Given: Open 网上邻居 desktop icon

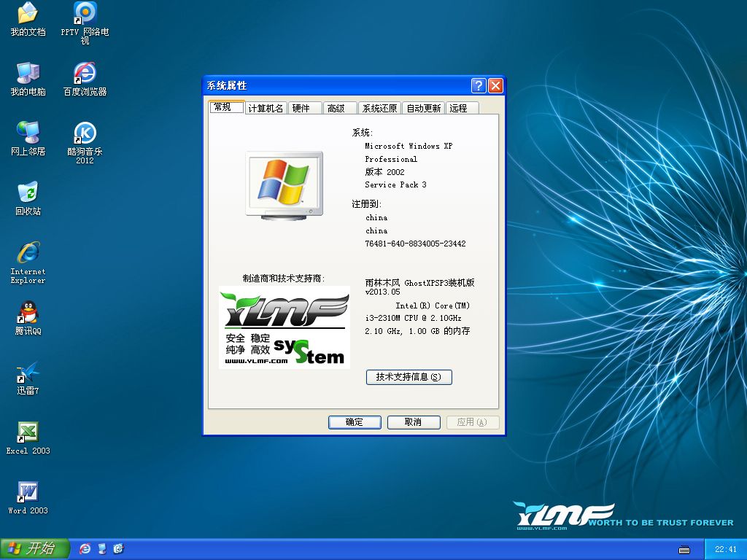Looking at the screenshot, I should click(x=28, y=139).
